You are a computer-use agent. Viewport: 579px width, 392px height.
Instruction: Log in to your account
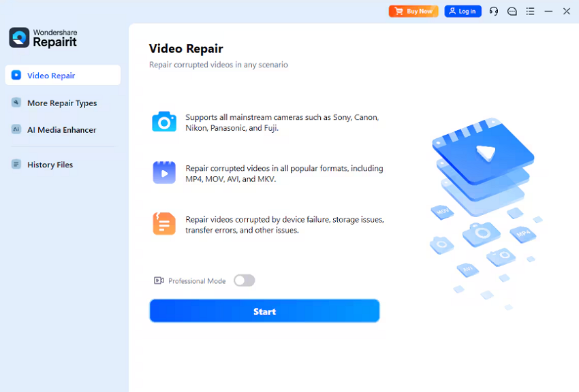tap(463, 11)
